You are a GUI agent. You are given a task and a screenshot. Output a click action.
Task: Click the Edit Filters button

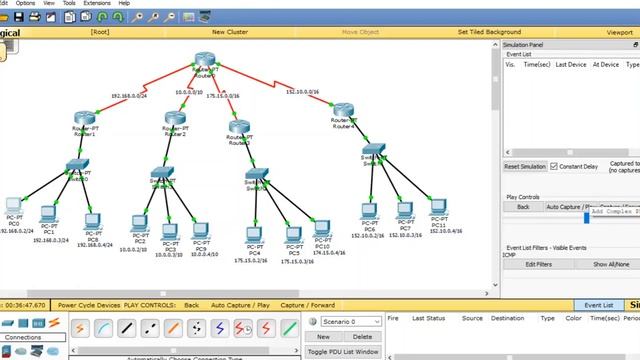[x=538, y=264]
